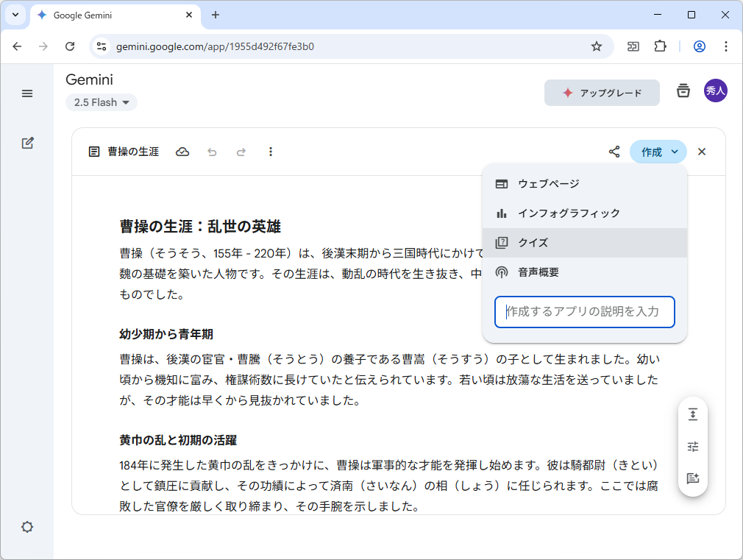Click the suggest-edits comment icon
The width and height of the screenshot is (743, 560).
point(692,479)
